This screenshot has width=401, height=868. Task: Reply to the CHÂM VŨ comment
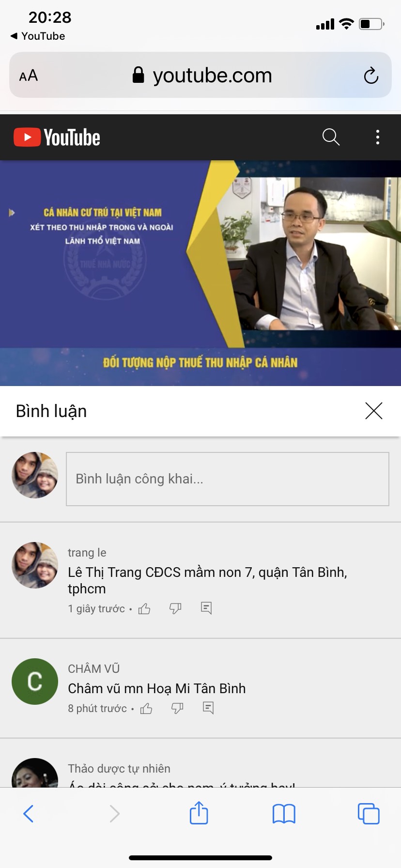point(208,708)
